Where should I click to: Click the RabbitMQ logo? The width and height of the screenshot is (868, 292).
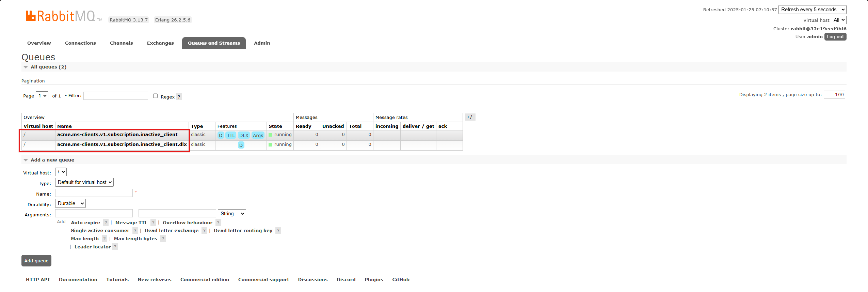[x=61, y=16]
